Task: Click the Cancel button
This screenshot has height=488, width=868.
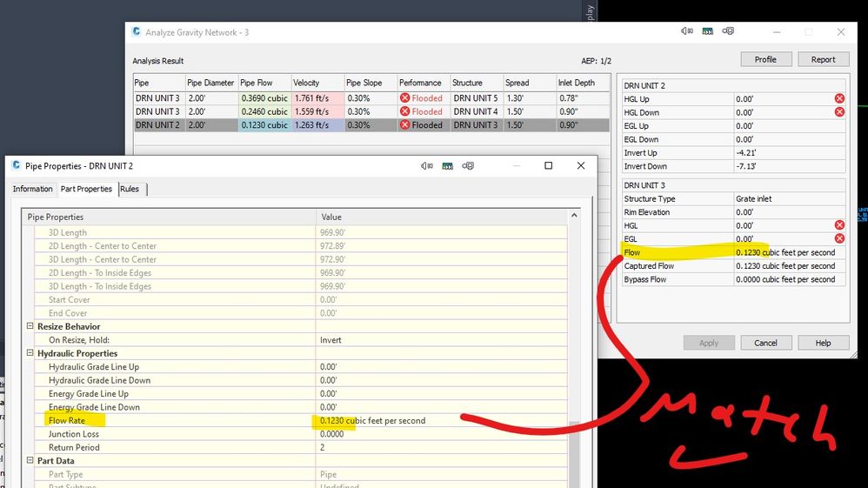Action: click(x=765, y=343)
